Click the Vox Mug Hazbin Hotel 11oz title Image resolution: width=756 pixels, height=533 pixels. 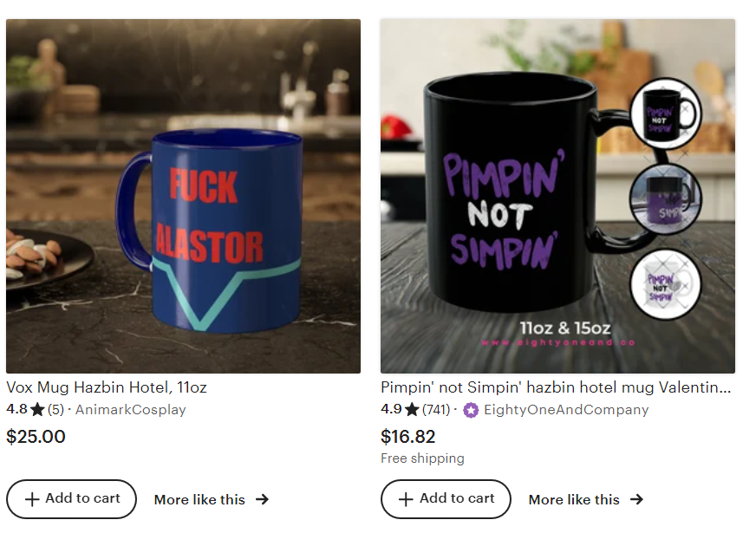click(107, 387)
